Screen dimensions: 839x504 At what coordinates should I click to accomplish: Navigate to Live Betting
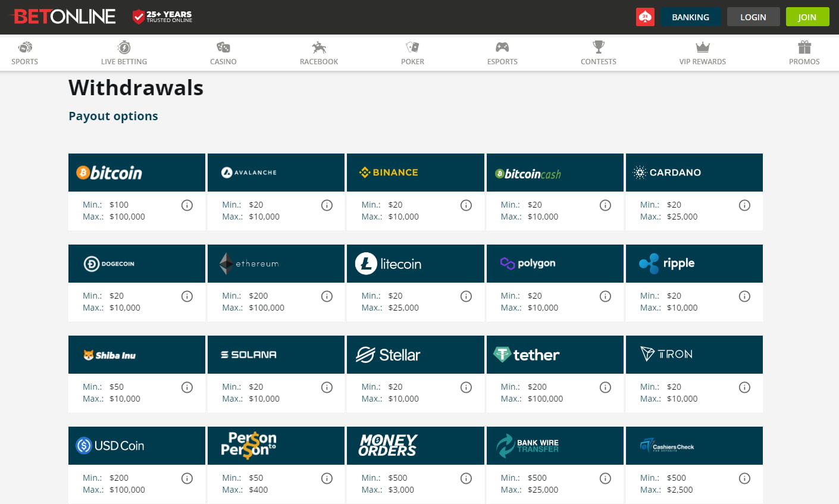point(124,53)
